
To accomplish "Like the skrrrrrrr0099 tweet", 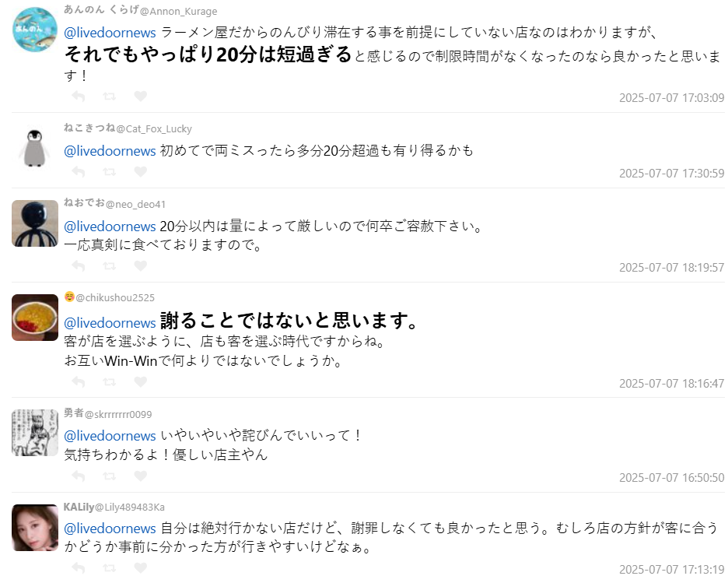I will coord(140,476).
